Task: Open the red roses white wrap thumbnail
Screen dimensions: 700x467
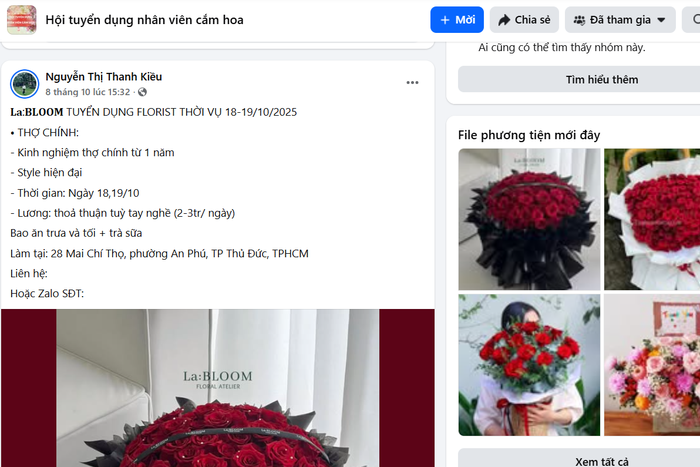Action: [x=652, y=219]
